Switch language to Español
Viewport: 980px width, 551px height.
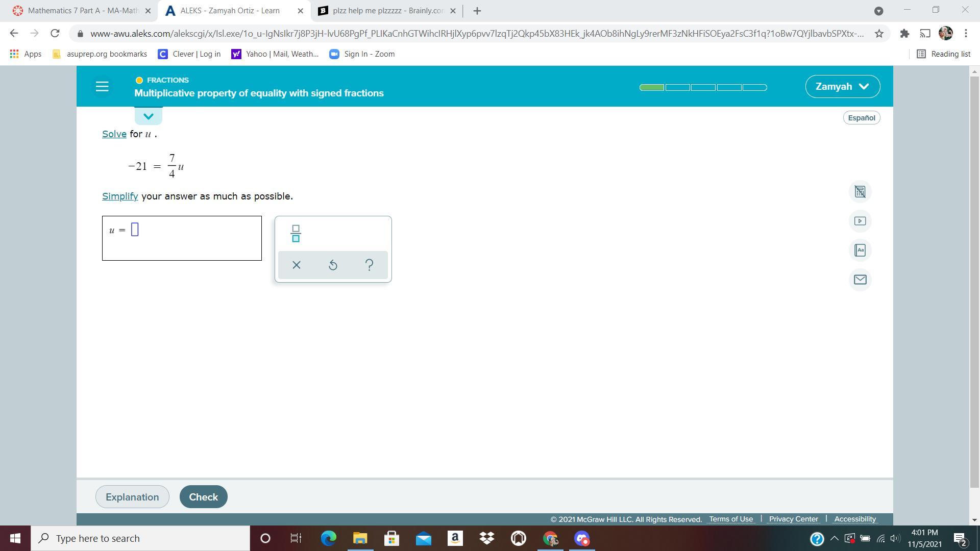coord(861,118)
